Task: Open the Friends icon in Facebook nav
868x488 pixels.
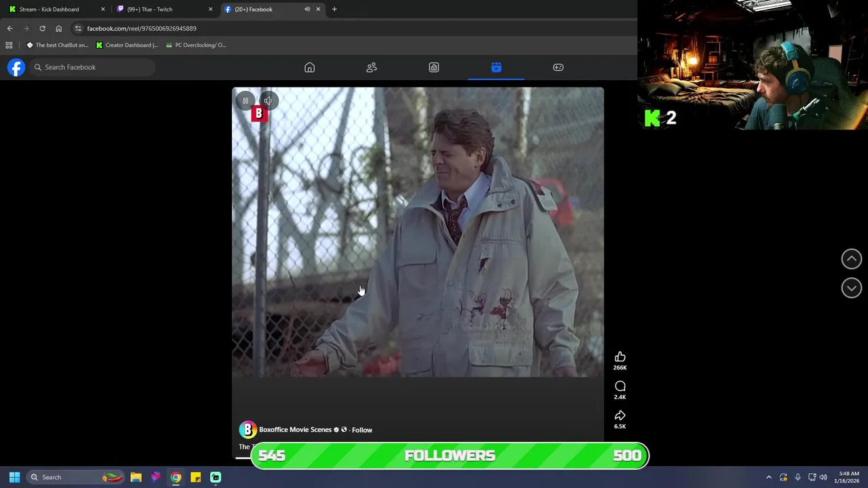Action: [372, 67]
